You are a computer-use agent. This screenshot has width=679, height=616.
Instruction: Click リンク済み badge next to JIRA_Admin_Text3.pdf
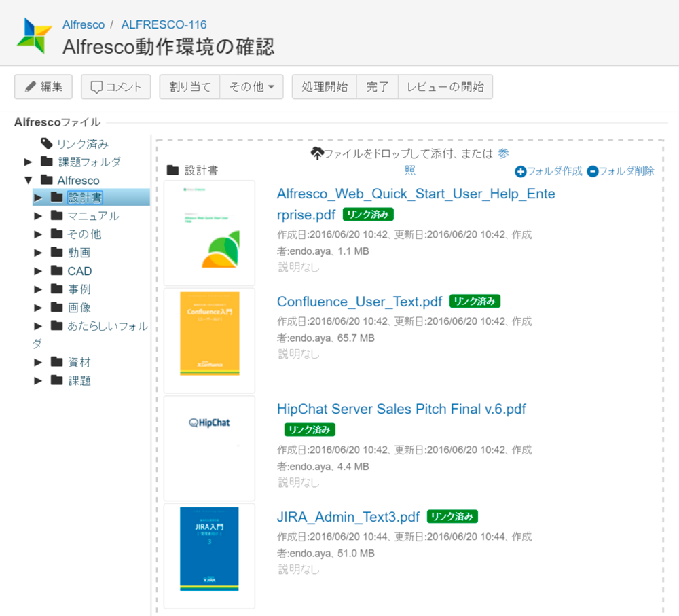(452, 516)
